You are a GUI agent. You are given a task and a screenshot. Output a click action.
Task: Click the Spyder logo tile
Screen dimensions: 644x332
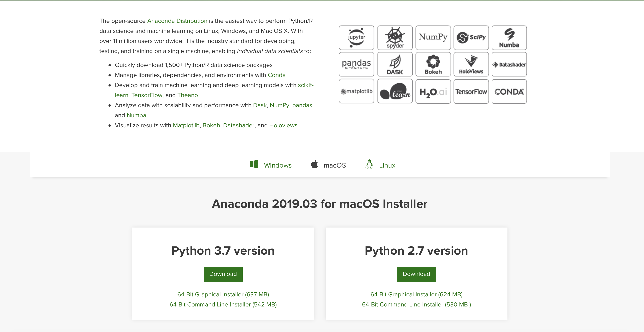[395, 38]
